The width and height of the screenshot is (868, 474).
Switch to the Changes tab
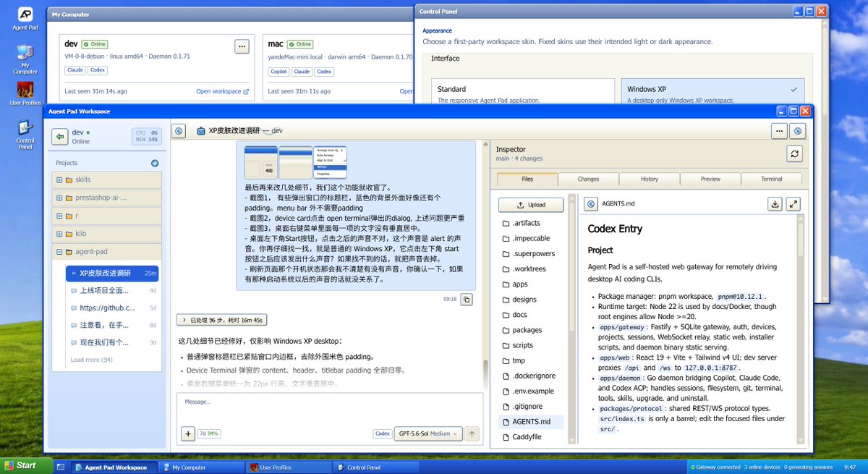(x=588, y=179)
